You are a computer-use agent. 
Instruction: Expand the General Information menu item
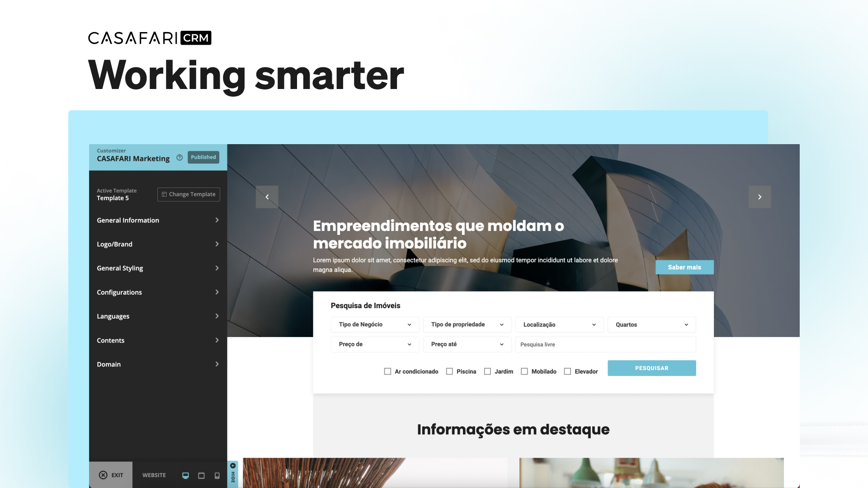[157, 220]
